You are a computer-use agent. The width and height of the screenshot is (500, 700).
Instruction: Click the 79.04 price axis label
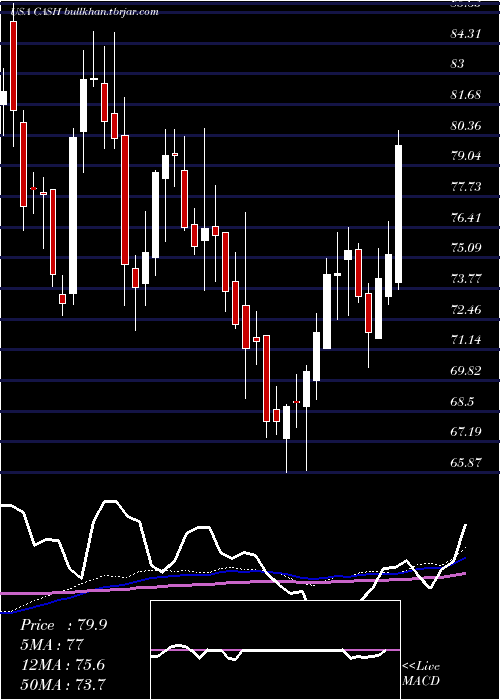tap(466, 156)
